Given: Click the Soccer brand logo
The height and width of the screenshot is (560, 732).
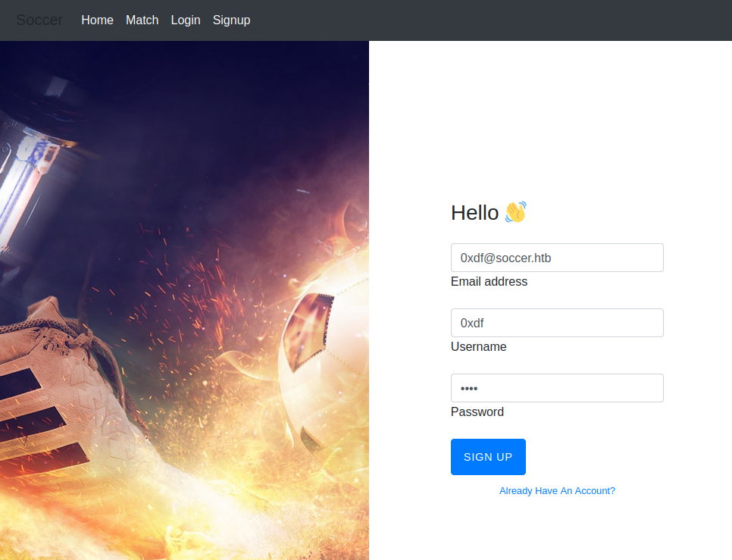Looking at the screenshot, I should pos(39,20).
